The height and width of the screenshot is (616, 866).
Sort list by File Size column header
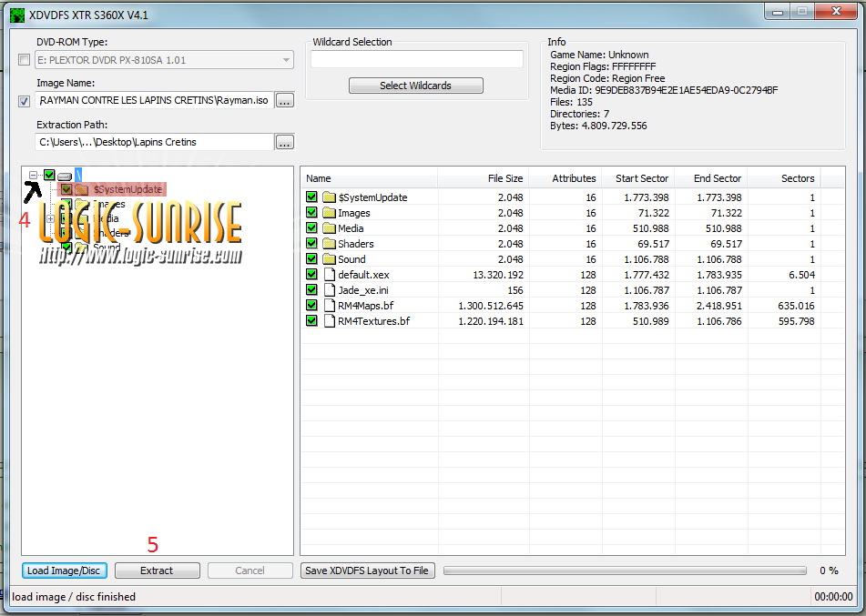click(484, 178)
